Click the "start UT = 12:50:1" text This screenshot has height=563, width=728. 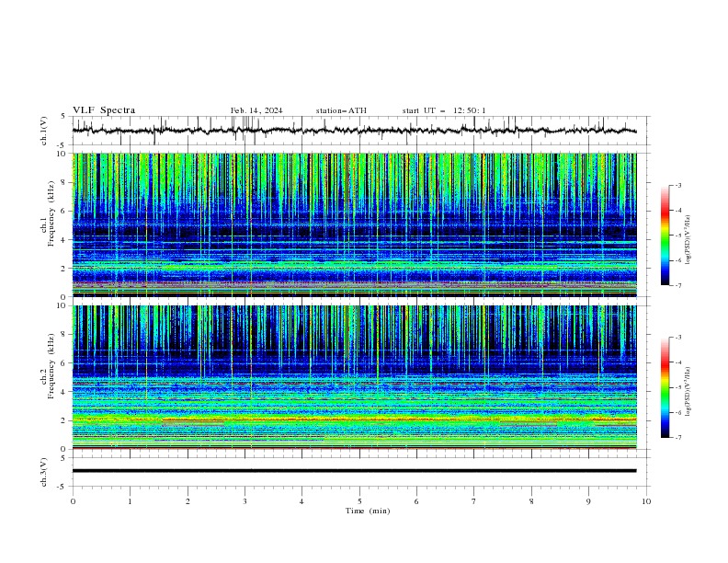coord(444,110)
